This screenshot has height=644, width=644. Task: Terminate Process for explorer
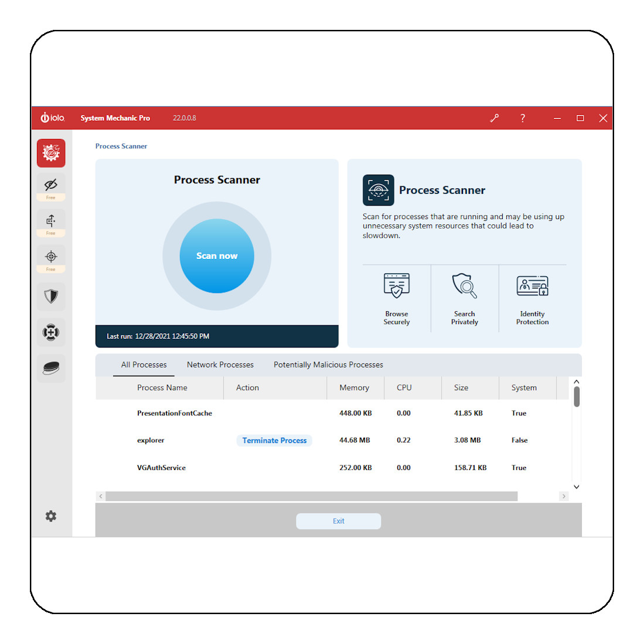pos(274,440)
